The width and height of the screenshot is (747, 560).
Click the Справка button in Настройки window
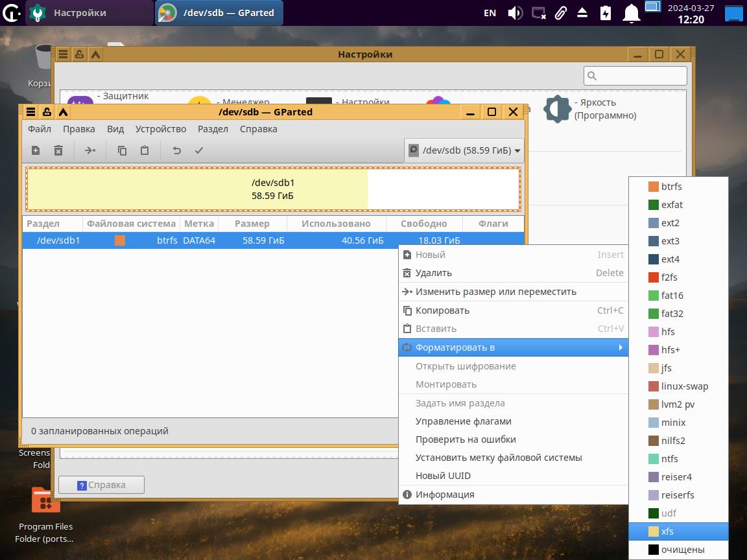click(101, 485)
